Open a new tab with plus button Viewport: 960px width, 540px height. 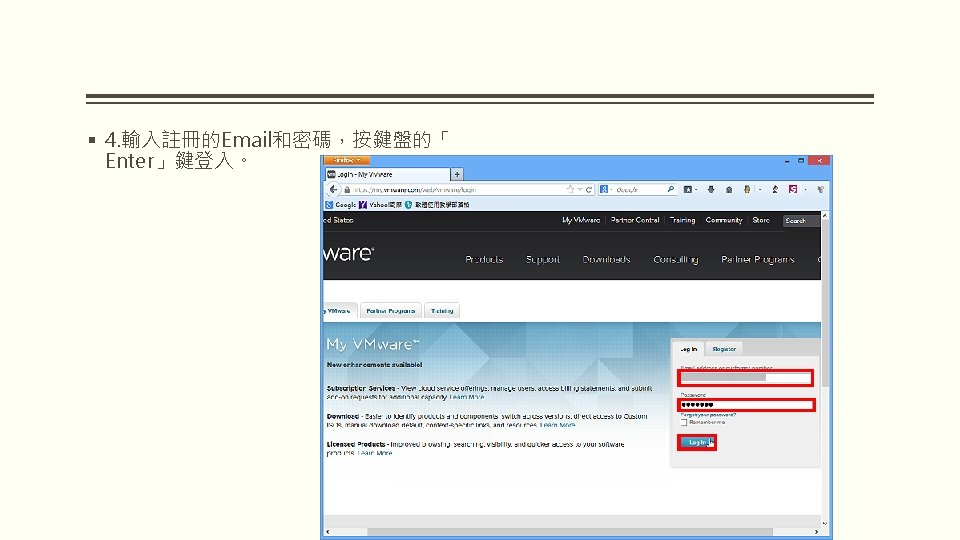pos(457,174)
